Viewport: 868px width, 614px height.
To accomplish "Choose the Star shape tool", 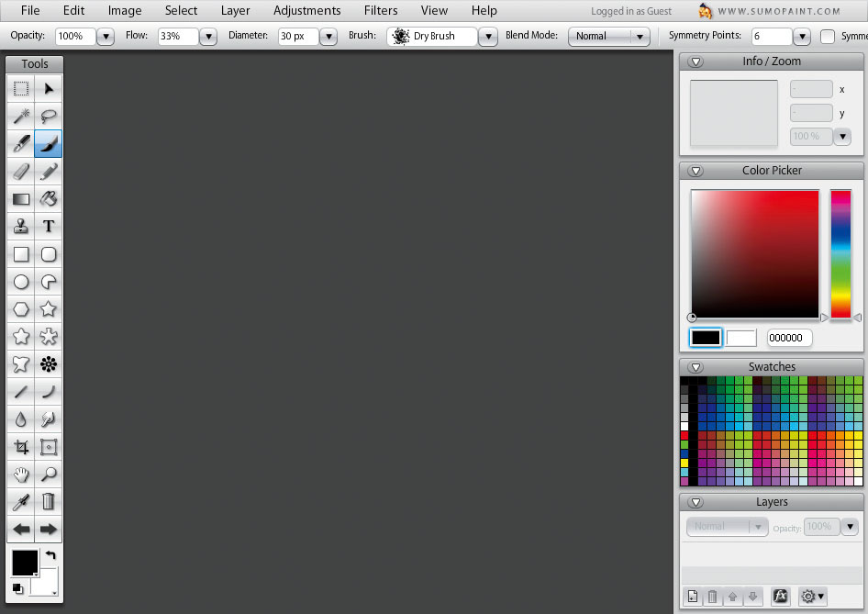I will click(x=49, y=309).
